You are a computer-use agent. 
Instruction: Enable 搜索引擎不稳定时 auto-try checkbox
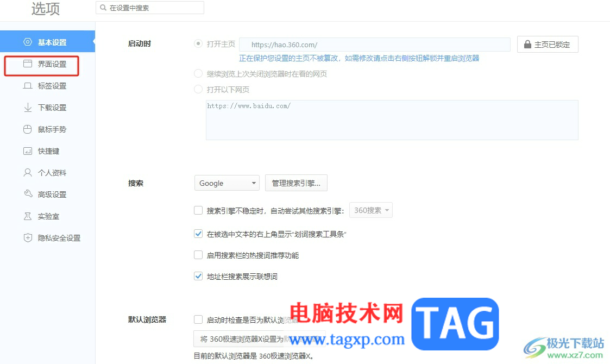(x=198, y=210)
